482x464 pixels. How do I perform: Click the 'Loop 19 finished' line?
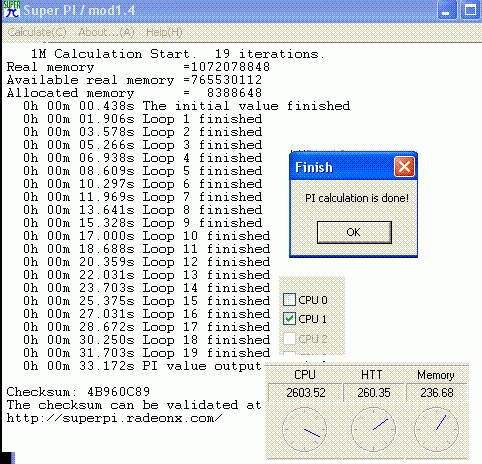point(146,353)
